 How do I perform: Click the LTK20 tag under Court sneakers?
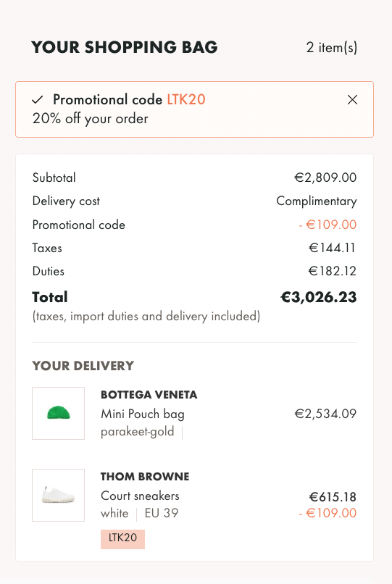click(x=122, y=538)
